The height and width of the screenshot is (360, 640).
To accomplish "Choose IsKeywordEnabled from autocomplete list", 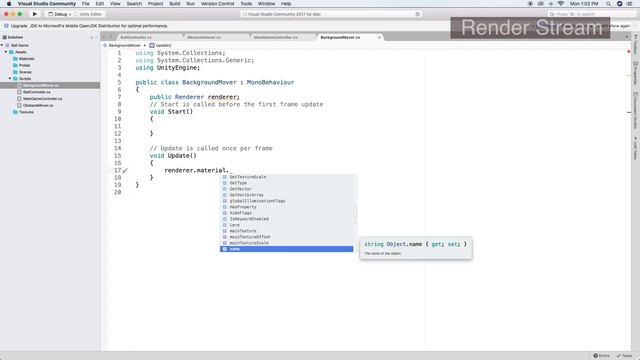I will click(286, 219).
